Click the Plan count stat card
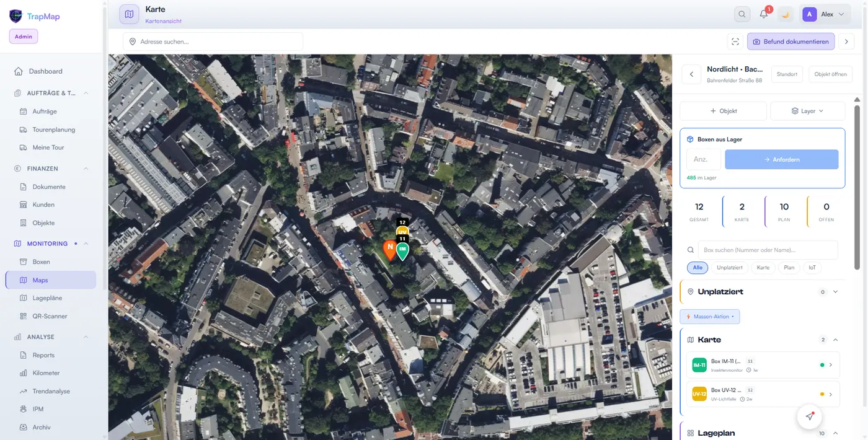Image resolution: width=868 pixels, height=440 pixels. pos(784,211)
